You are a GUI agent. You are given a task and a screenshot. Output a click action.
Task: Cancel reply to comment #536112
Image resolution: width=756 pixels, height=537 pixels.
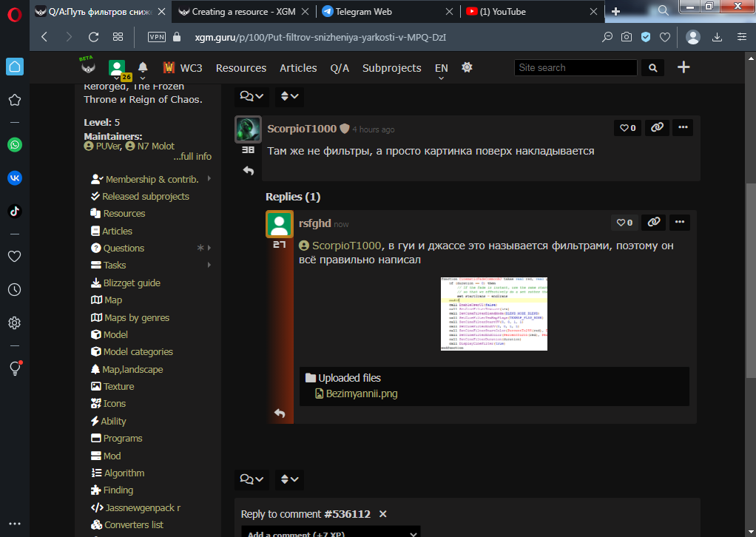[x=383, y=514]
